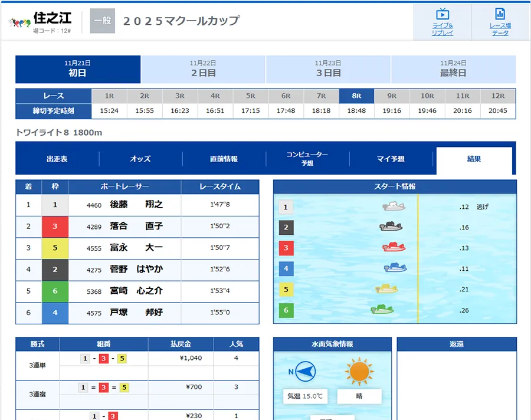Open the コンピューター予想 tab
The image size is (531, 420).
(x=307, y=159)
